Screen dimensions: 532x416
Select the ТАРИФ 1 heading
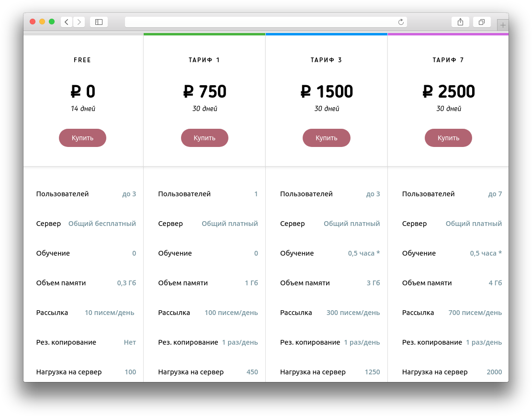[x=204, y=60]
